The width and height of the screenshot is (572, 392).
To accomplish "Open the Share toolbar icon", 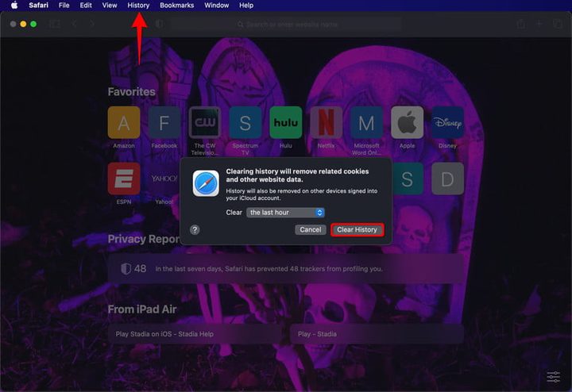I will click(x=521, y=24).
